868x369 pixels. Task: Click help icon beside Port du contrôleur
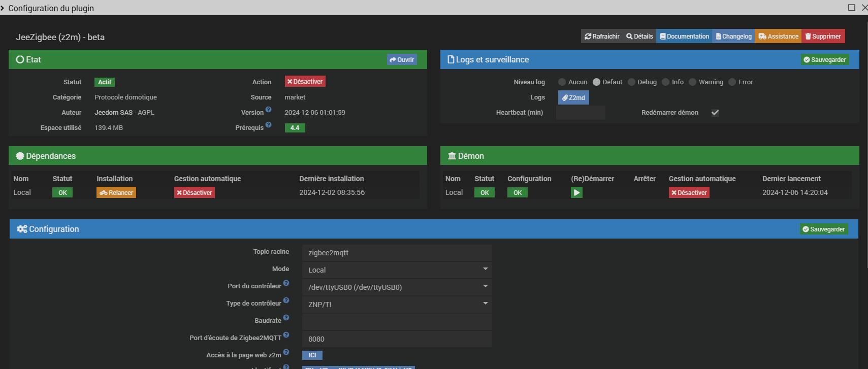click(x=286, y=283)
